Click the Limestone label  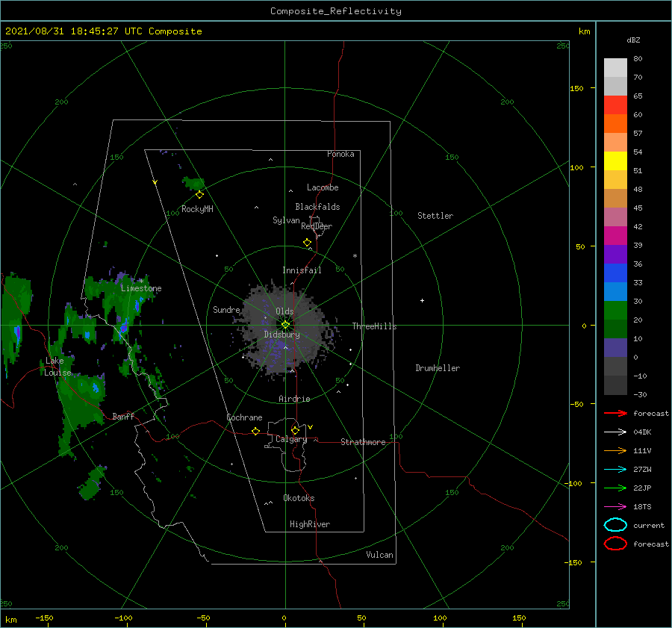coord(141,288)
